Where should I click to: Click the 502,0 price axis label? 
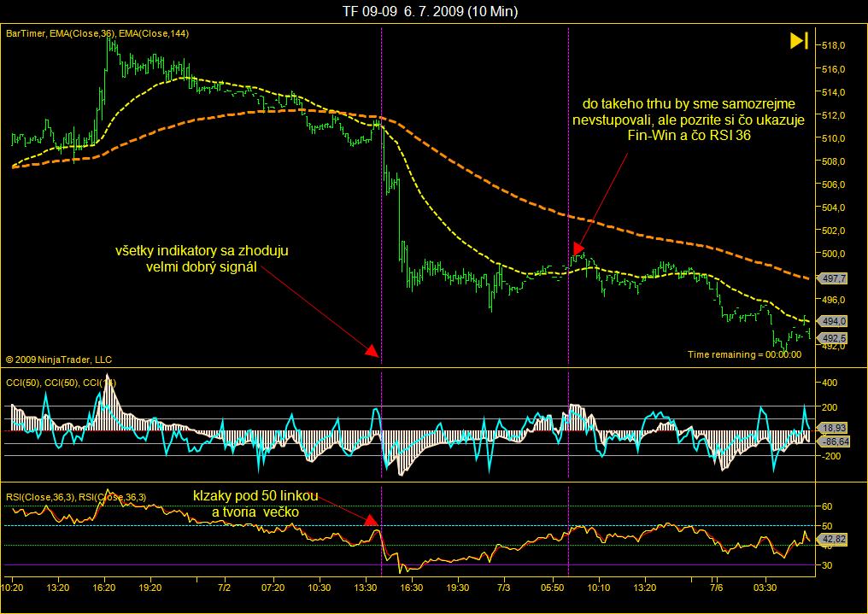tap(834, 231)
